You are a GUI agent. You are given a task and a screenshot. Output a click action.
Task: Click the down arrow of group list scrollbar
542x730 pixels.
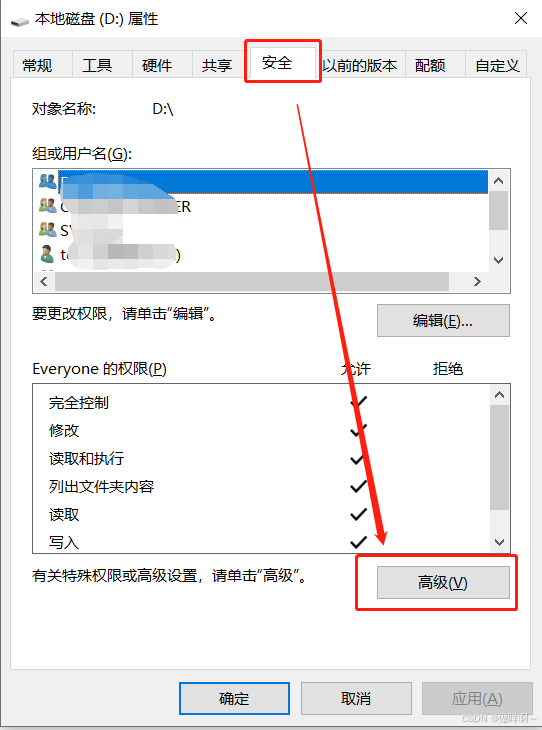click(x=498, y=260)
